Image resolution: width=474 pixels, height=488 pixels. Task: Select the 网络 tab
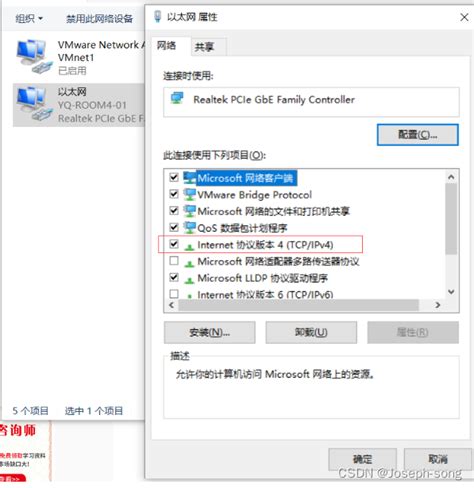166,45
